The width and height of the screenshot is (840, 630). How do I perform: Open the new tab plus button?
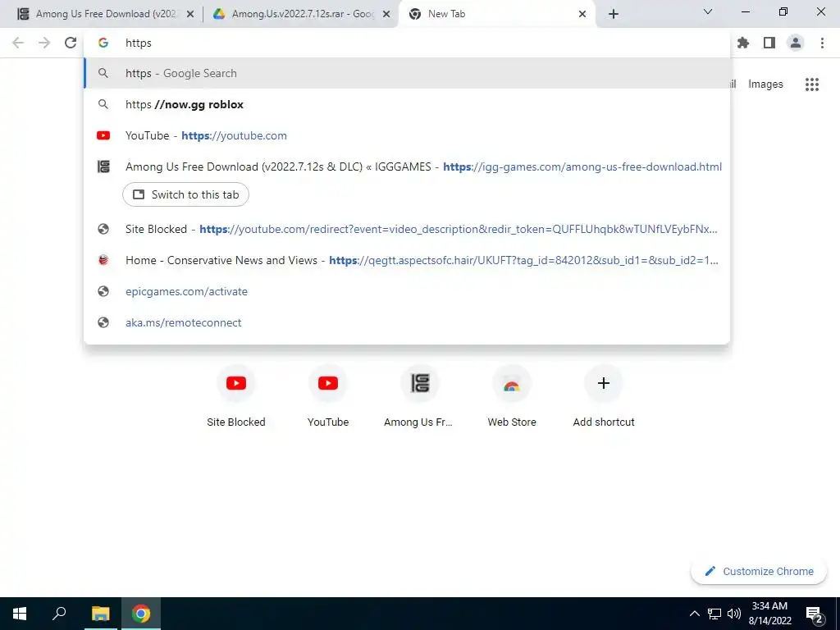614,14
